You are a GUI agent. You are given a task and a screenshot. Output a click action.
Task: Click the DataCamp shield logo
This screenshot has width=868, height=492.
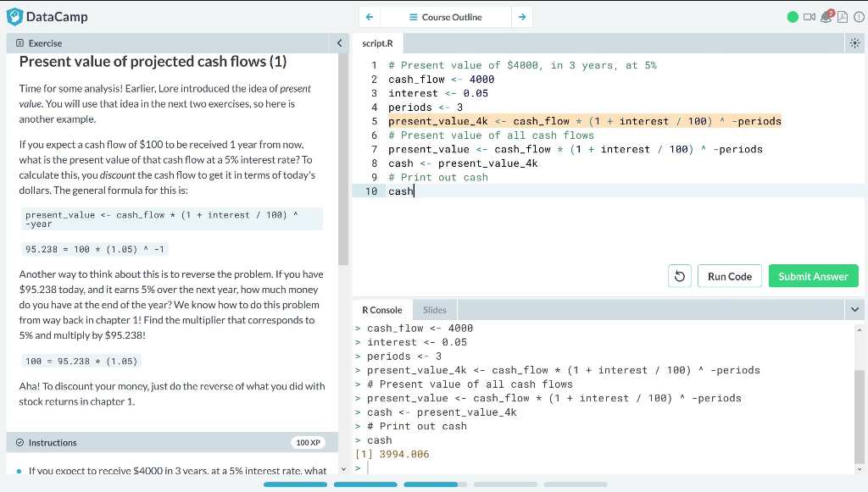tap(14, 16)
